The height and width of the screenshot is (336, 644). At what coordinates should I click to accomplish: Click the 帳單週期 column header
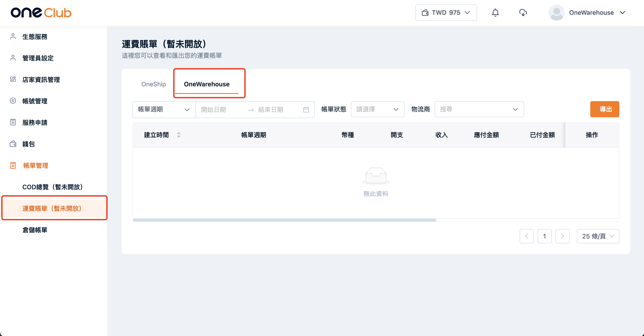click(254, 135)
